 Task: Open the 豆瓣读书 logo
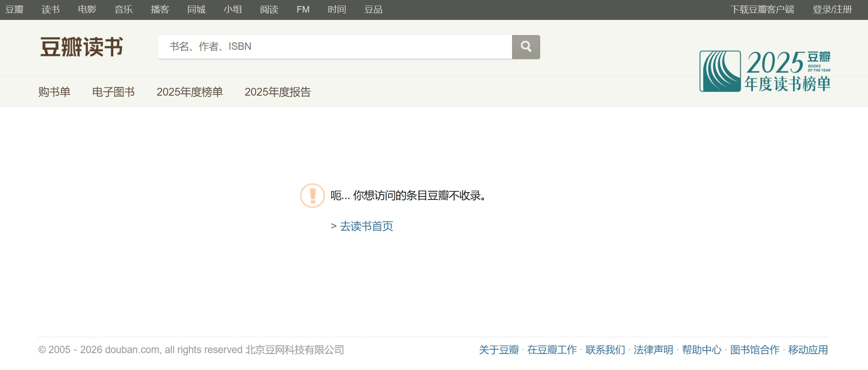click(x=82, y=47)
